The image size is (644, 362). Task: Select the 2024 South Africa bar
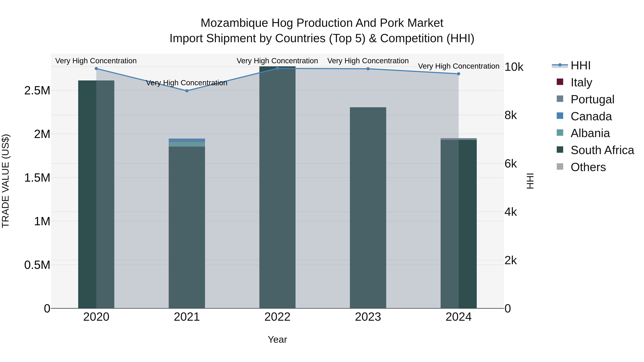pos(458,224)
